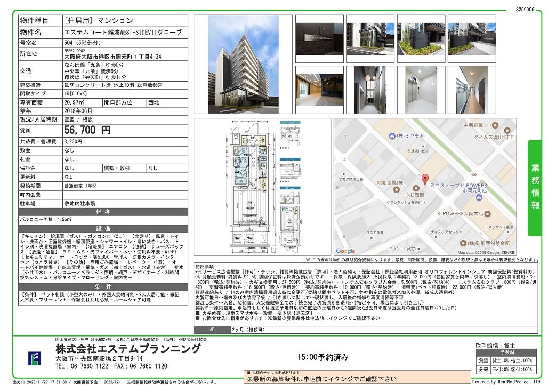The image size is (556, 392).
Task: Click contract term 普通借家 1年間
Action: point(80,186)
